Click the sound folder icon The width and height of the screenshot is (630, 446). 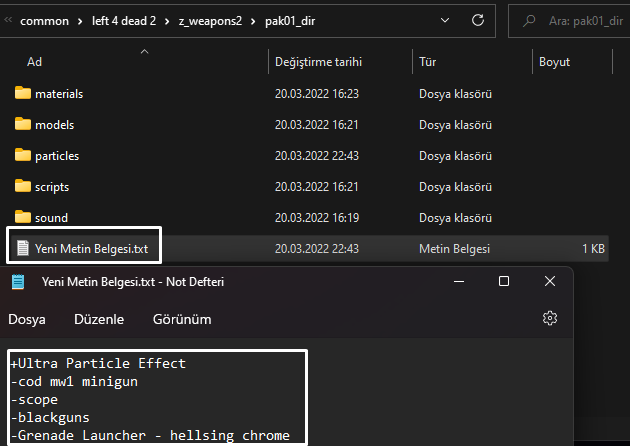[24, 217]
